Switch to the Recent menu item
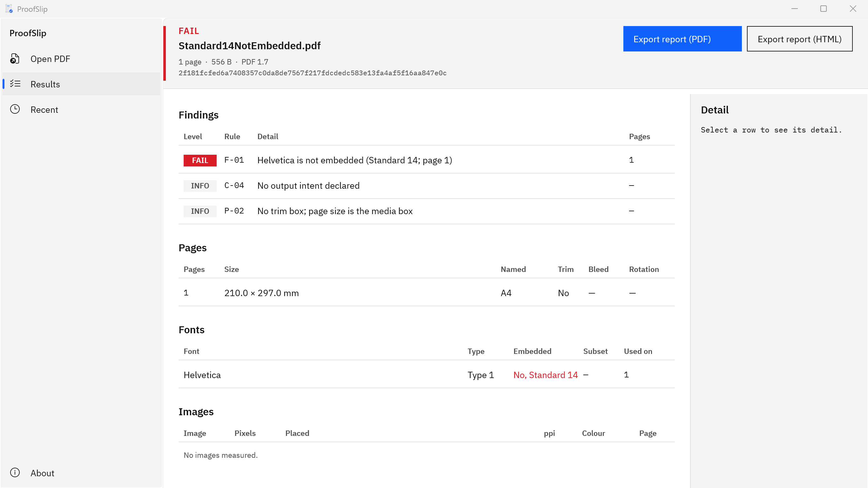Viewport: 868px width, 488px height. (x=44, y=110)
